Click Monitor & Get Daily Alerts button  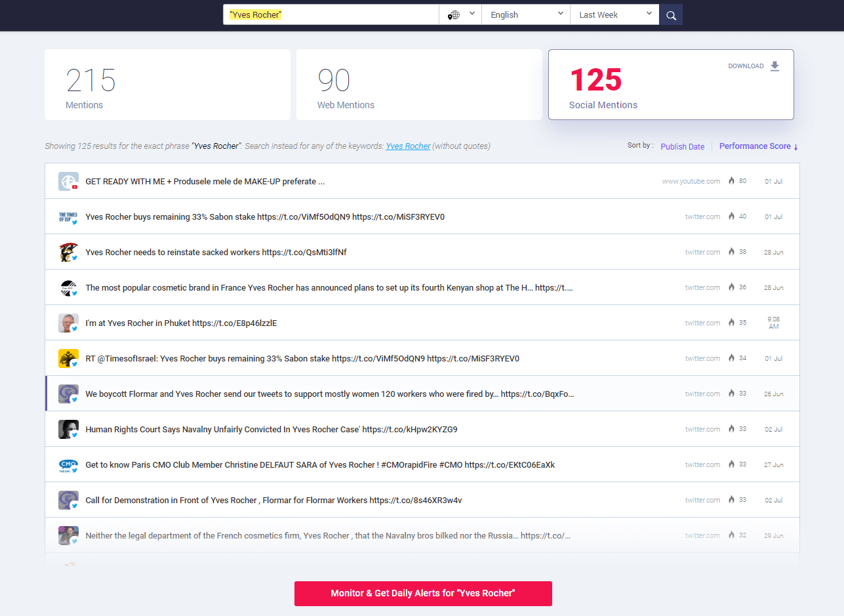pos(423,593)
